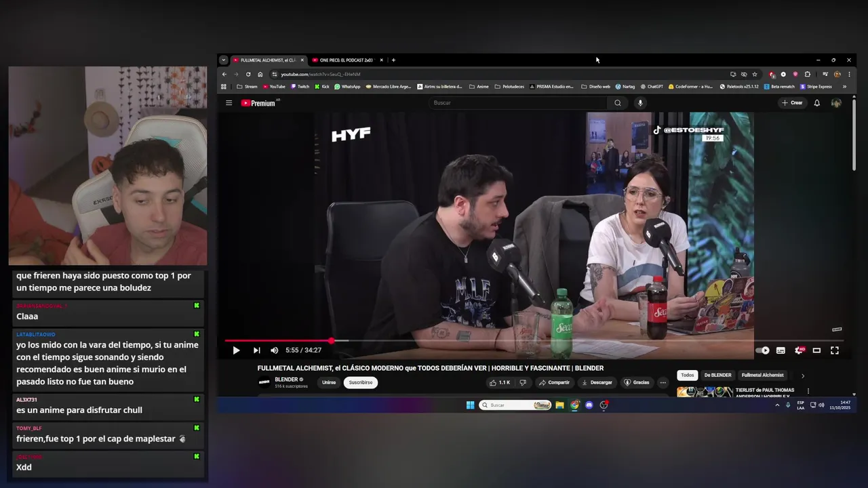Switch to the FULLMETAL ALCHEMIST browser tab
The image size is (868, 488).
pyautogui.click(x=268, y=60)
